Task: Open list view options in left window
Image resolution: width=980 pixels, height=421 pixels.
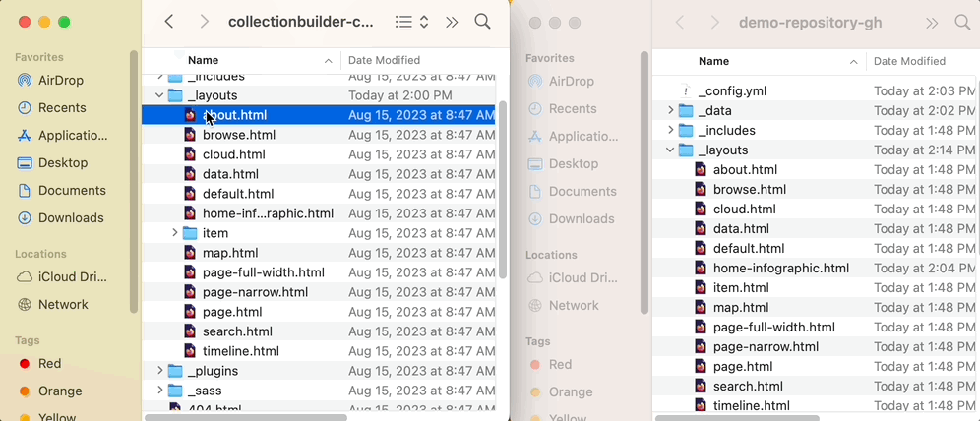Action: [412, 22]
